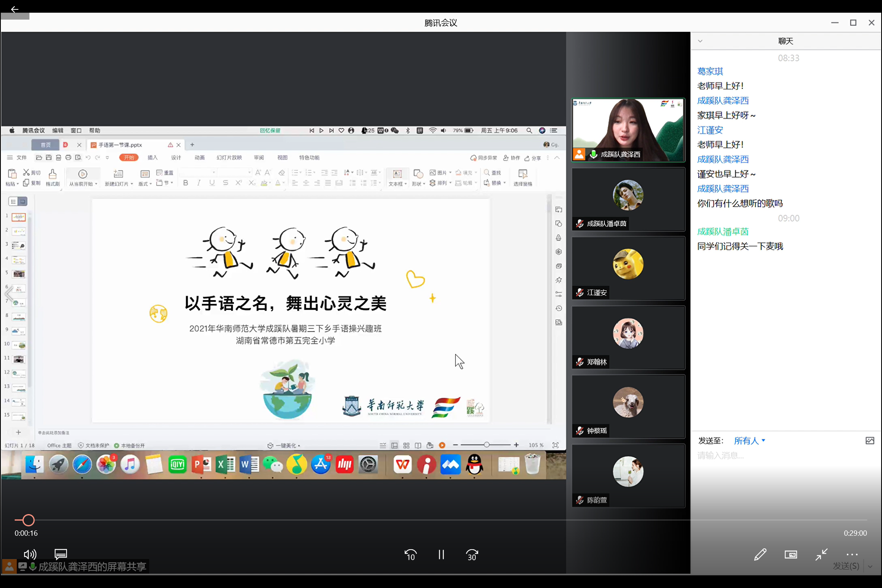The image size is (882, 588).
Task: Expand the send options arrow beside 发送
Action: coord(870,566)
